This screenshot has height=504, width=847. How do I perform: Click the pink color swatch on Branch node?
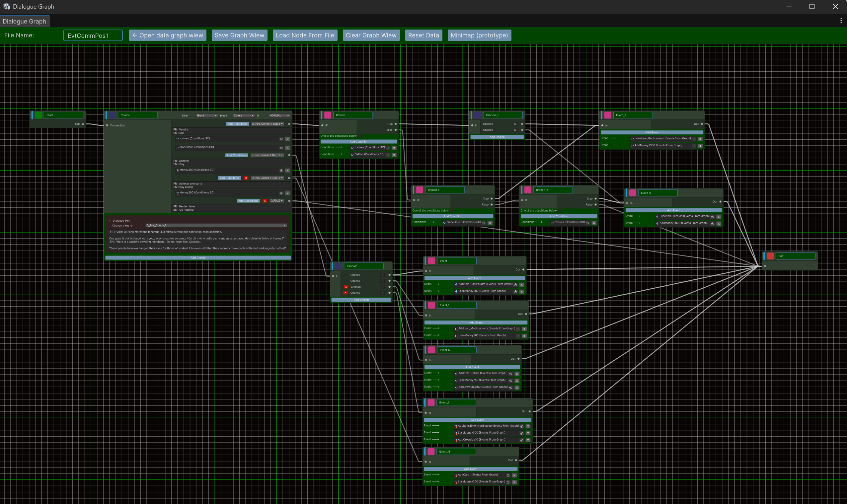pyautogui.click(x=328, y=115)
